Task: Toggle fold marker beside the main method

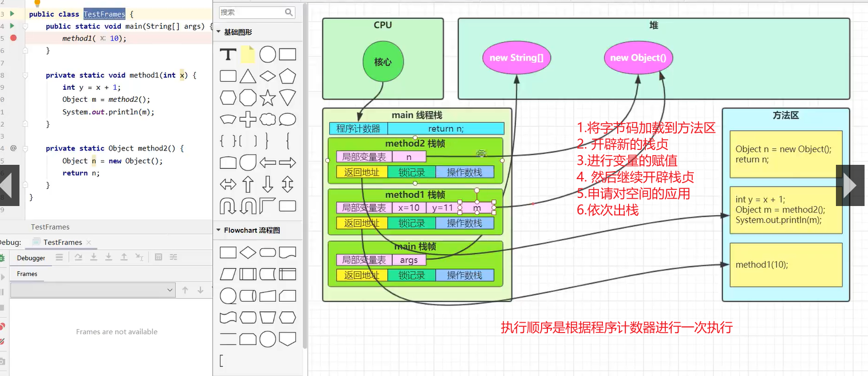Action: [x=26, y=26]
